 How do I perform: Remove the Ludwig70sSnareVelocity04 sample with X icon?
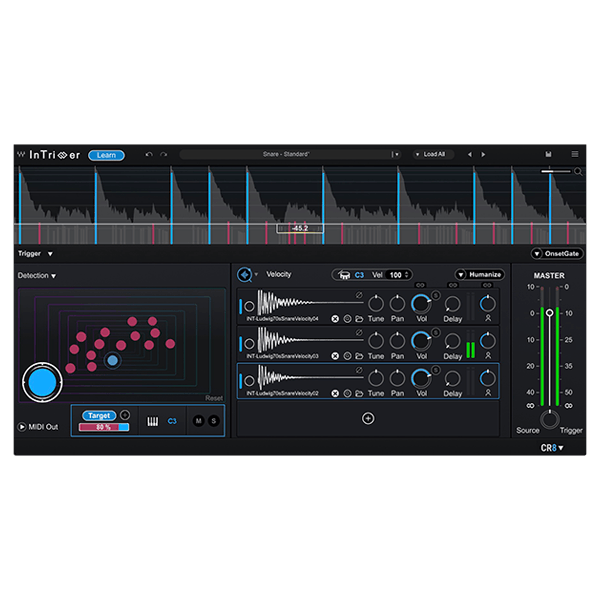click(x=335, y=318)
